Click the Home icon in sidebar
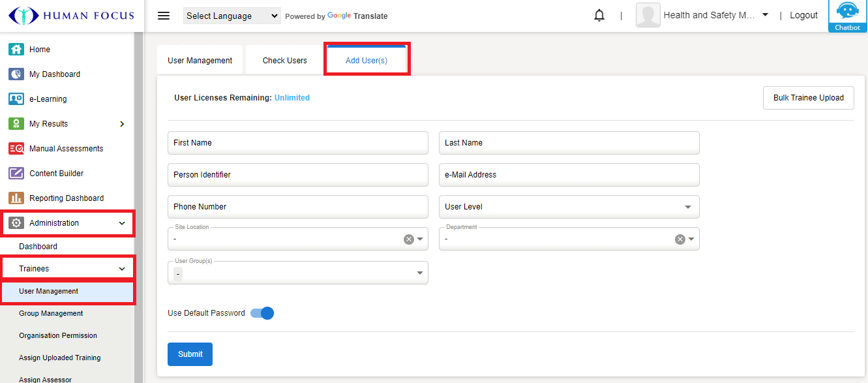 click(16, 50)
